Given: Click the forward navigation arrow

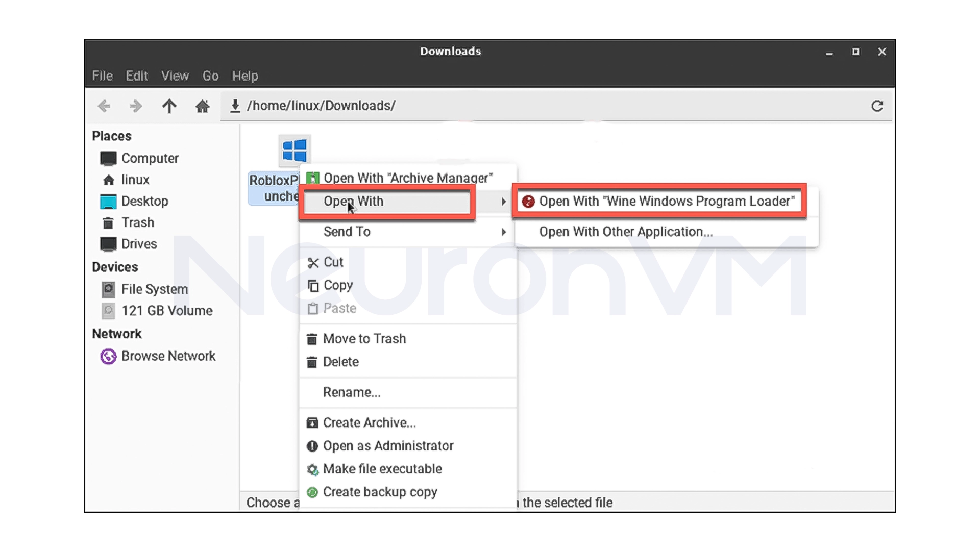Looking at the screenshot, I should (x=136, y=106).
